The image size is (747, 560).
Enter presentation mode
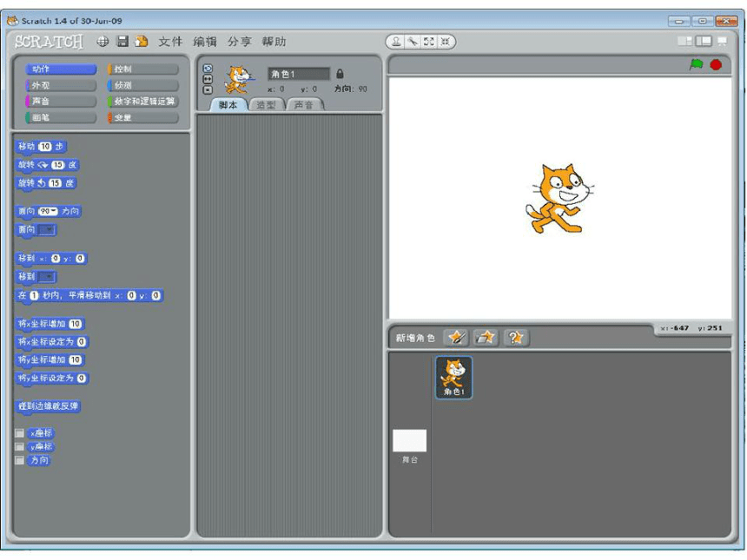[x=722, y=42]
